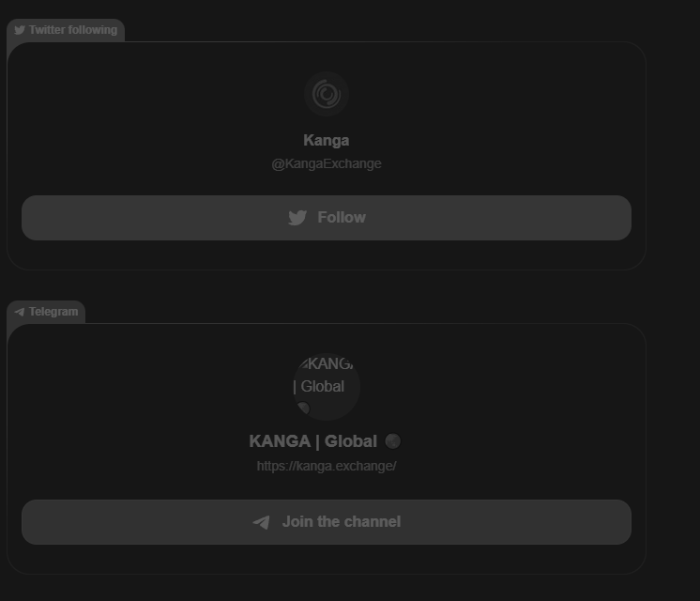This screenshot has height=601, width=700.
Task: Click the 'KANGA | Global' channel title
Action: (313, 441)
